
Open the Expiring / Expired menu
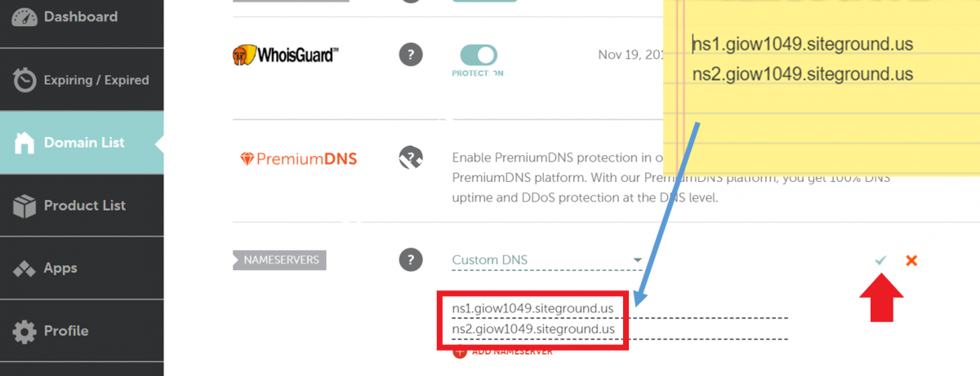96,80
